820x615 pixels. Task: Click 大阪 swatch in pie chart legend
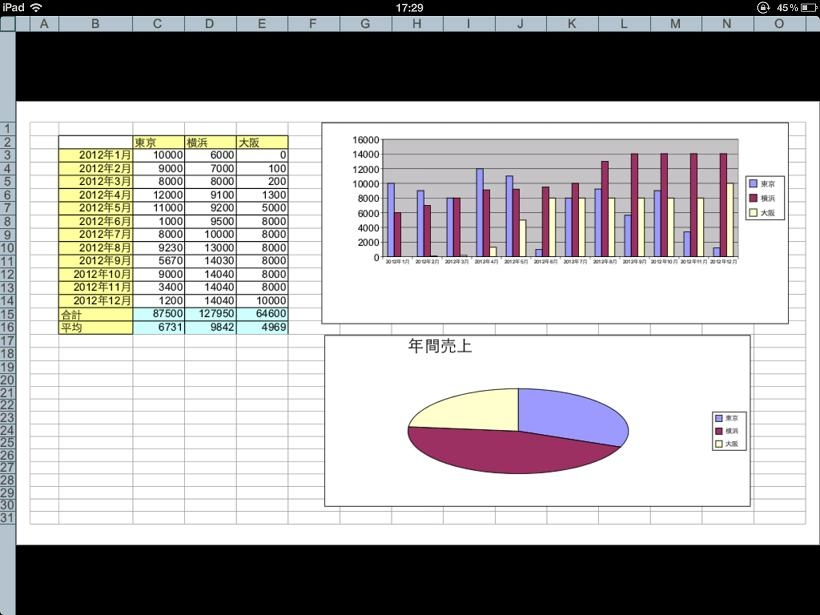coord(719,443)
